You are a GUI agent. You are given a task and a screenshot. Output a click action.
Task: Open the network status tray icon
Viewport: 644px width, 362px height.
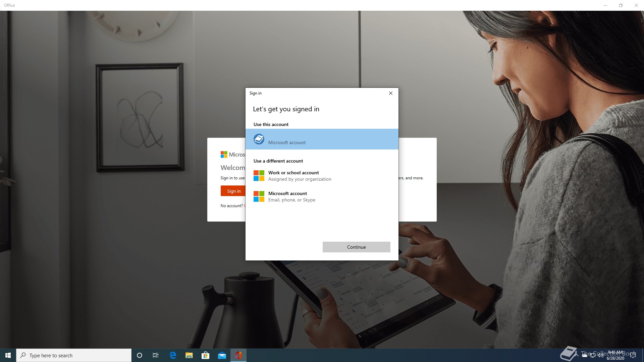point(593,356)
